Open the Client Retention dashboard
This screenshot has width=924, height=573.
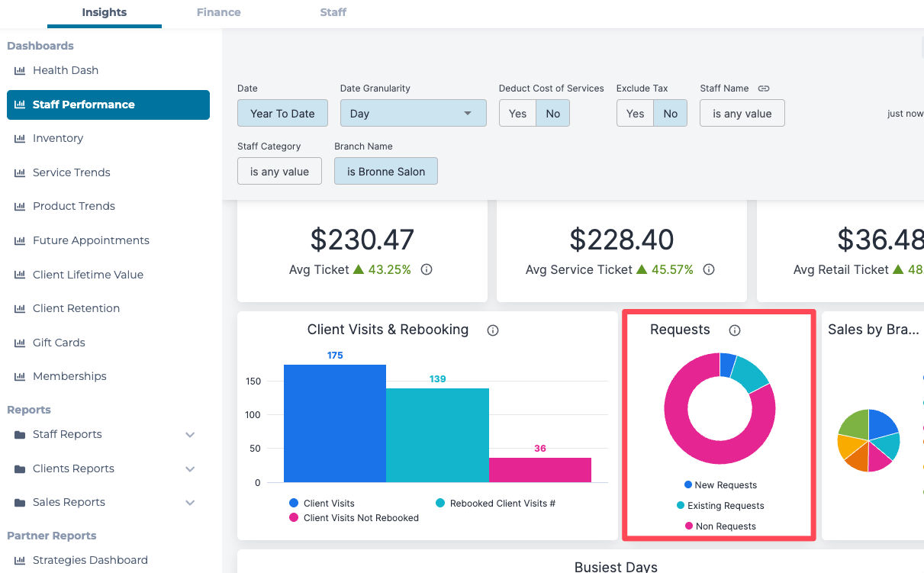(x=76, y=308)
